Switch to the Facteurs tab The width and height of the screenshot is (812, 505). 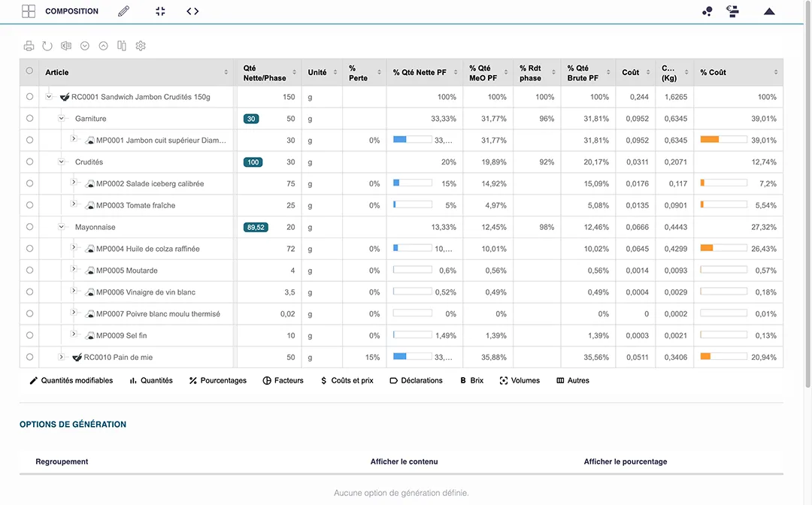click(283, 381)
